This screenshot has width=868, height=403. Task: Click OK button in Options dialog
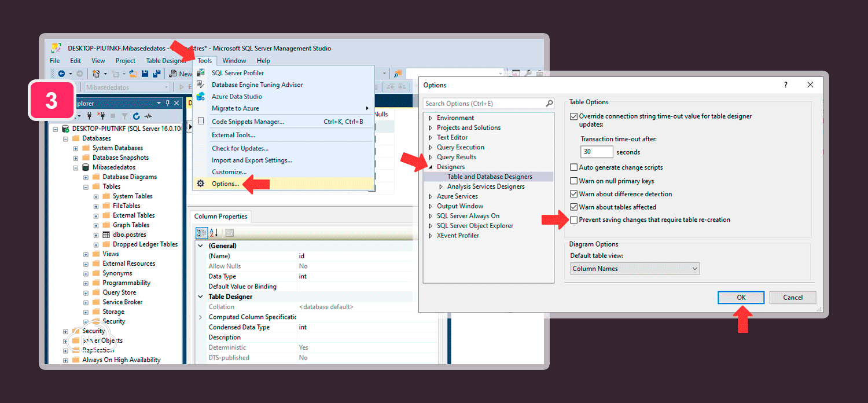pyautogui.click(x=741, y=298)
